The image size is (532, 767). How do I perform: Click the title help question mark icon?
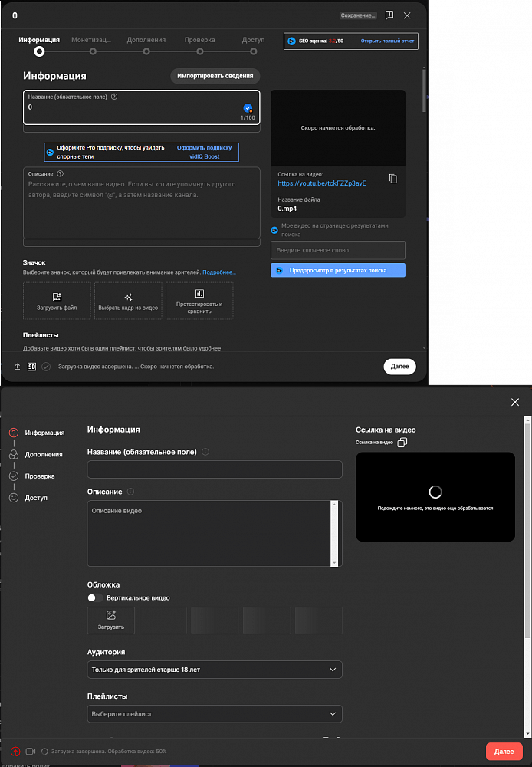114,97
